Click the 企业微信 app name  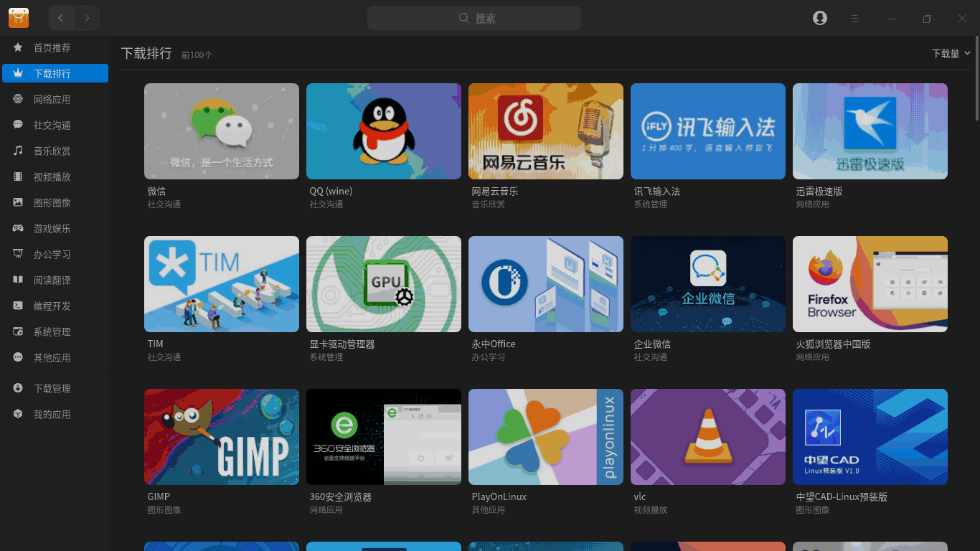point(652,344)
